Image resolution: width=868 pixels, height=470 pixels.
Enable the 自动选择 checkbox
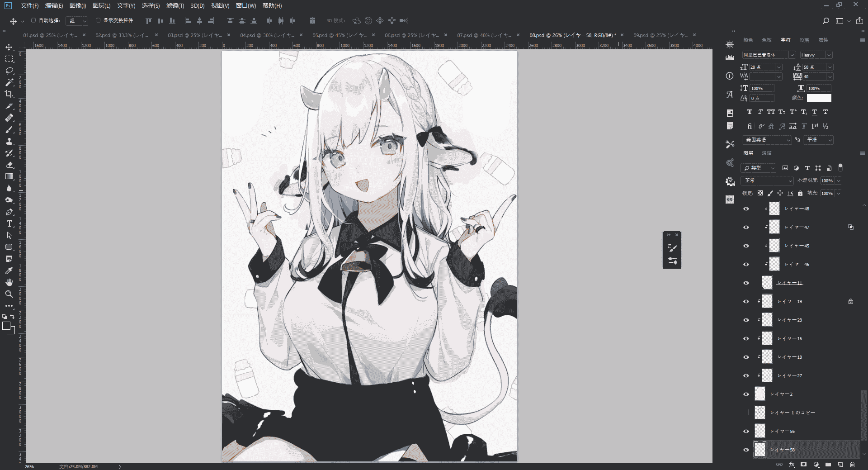(x=33, y=20)
